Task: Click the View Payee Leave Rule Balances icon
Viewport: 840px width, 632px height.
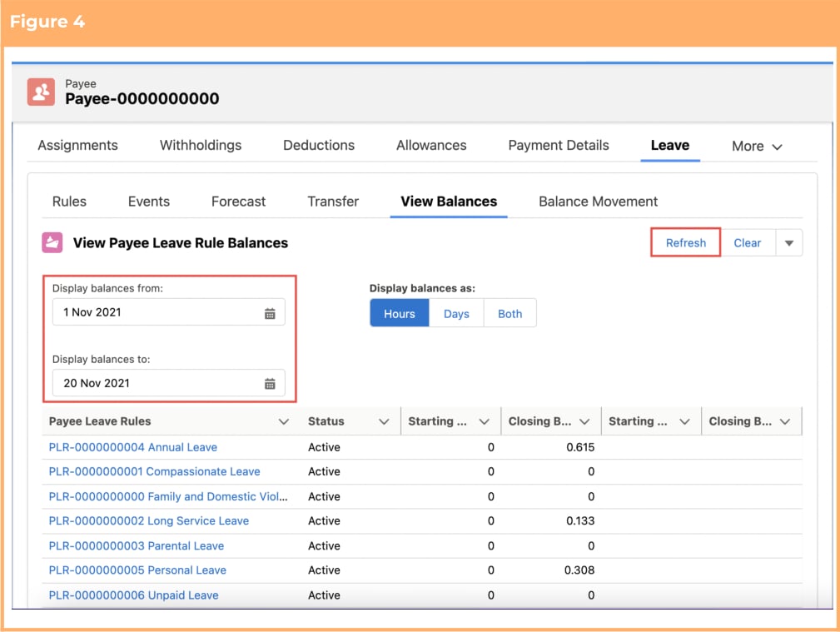Action: click(52, 243)
